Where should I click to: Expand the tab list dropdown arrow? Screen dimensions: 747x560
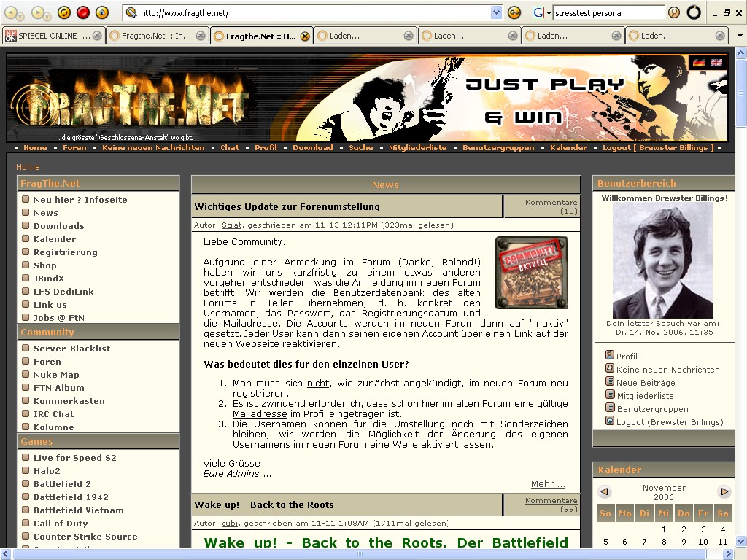click(x=739, y=36)
